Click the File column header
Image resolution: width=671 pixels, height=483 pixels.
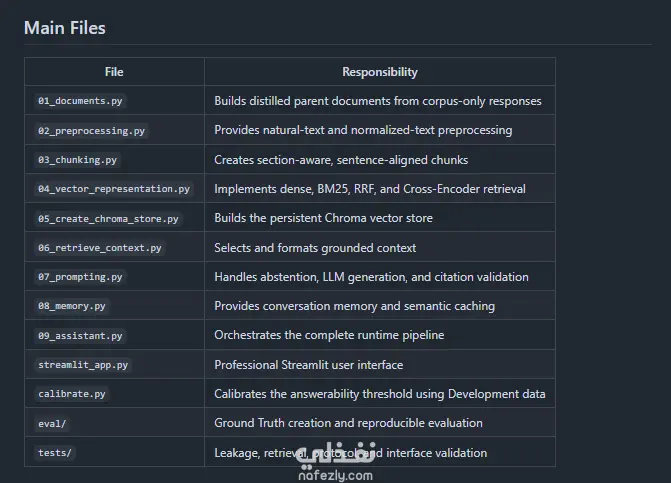coord(114,72)
